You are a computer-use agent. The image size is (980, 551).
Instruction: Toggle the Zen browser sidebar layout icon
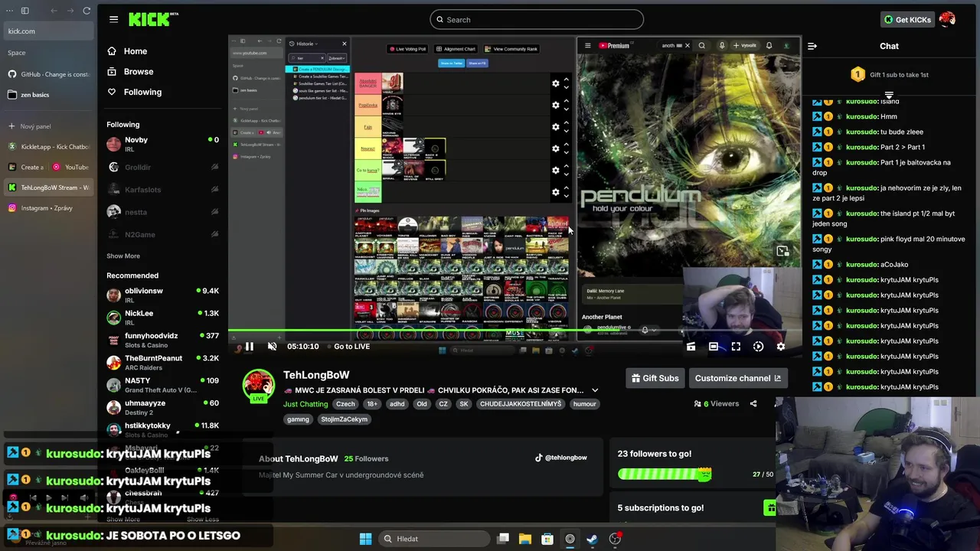[24, 11]
